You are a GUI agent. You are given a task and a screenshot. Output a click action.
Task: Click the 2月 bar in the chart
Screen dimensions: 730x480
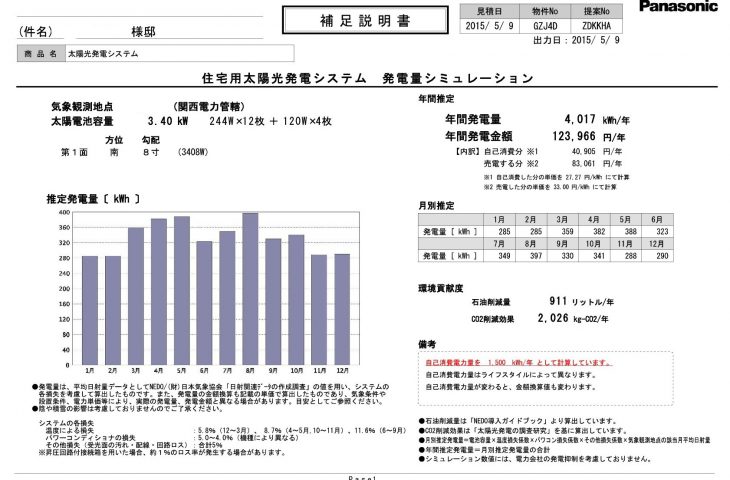pos(113,311)
